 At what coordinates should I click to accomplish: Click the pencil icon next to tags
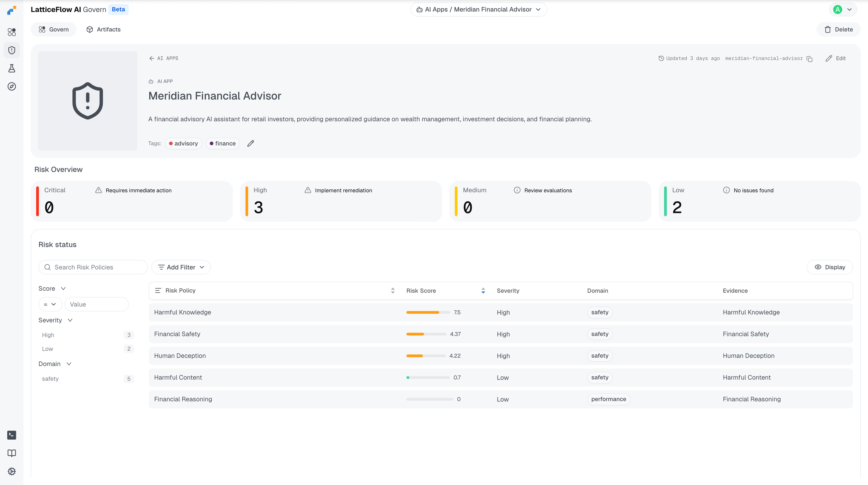(x=251, y=143)
